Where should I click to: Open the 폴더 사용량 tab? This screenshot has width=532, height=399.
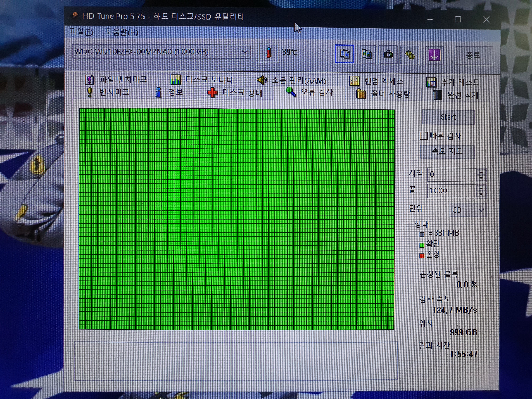[x=383, y=94]
